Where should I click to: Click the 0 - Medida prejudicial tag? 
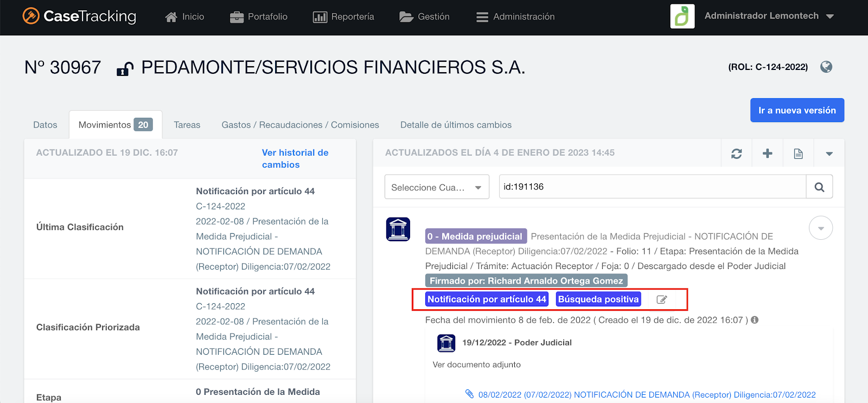476,236
